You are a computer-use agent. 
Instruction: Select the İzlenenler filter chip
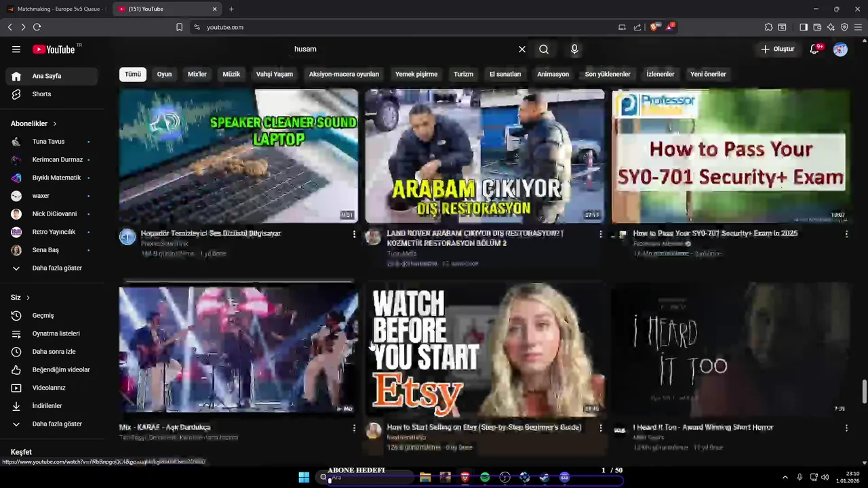(660, 74)
